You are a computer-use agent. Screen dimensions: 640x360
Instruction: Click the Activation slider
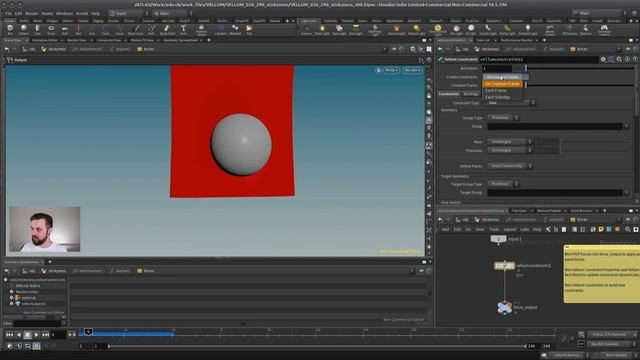tap(580, 68)
